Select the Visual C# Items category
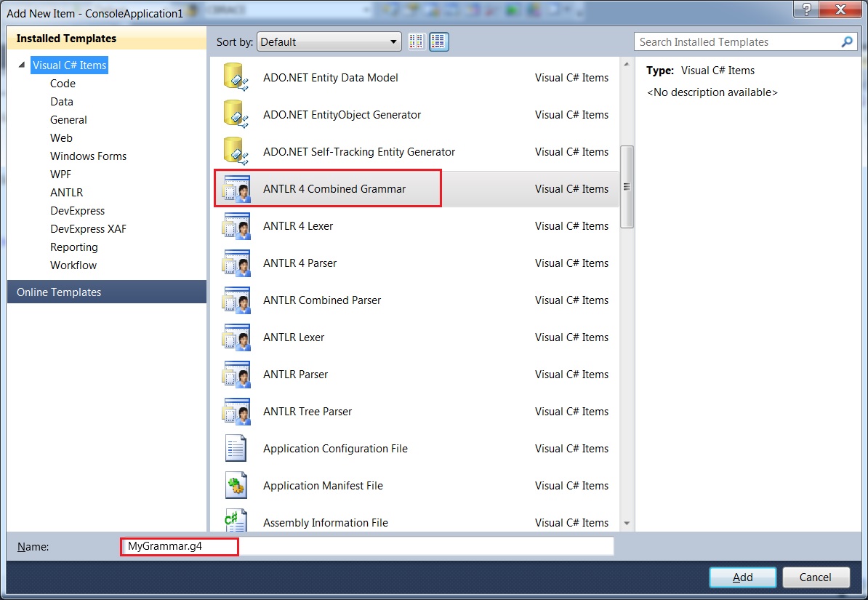 69,65
